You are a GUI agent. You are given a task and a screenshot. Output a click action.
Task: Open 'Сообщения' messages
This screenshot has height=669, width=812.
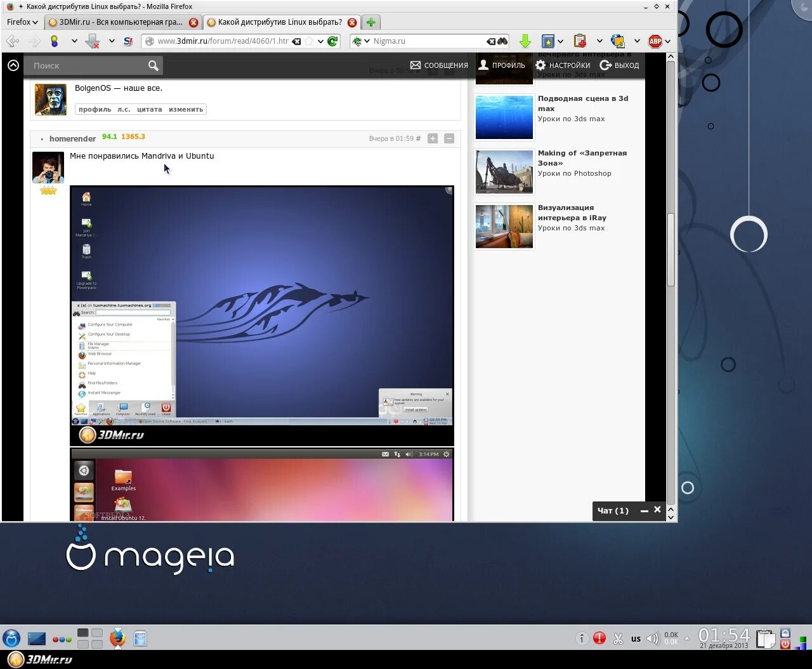coord(439,65)
